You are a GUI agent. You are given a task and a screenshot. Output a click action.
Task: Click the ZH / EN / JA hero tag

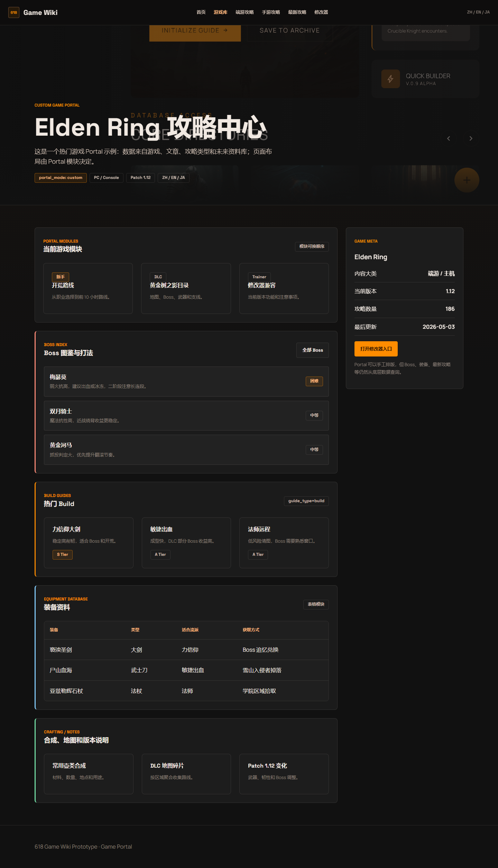click(174, 178)
